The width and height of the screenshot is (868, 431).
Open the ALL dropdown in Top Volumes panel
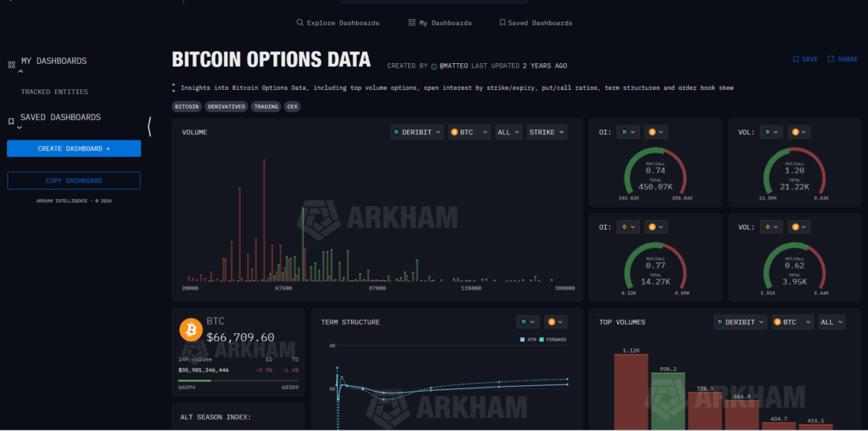(x=832, y=322)
